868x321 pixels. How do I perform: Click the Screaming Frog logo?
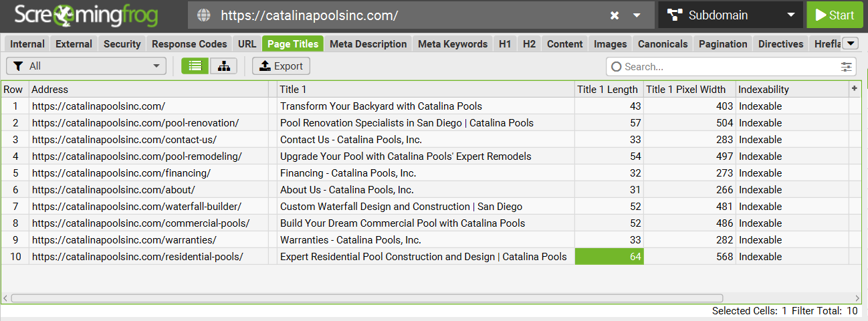[x=87, y=15]
